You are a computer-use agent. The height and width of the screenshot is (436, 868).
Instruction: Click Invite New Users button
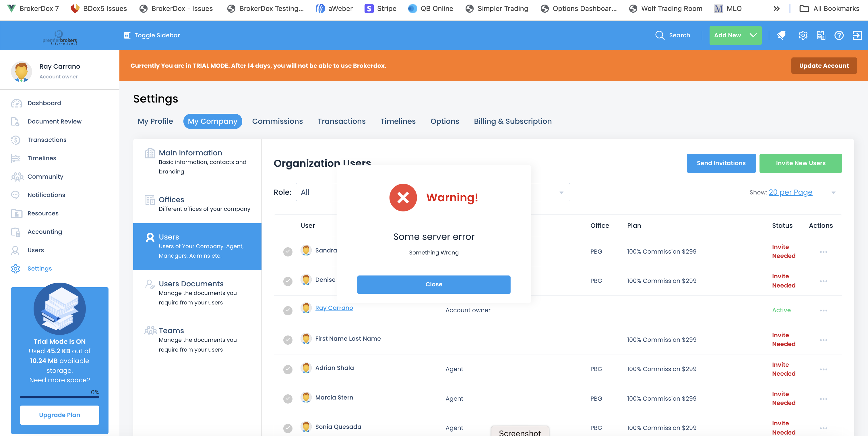click(x=801, y=163)
